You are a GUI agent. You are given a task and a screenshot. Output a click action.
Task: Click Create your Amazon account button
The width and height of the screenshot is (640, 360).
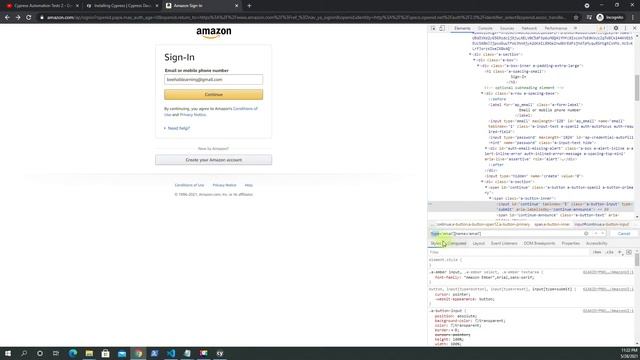(213, 160)
